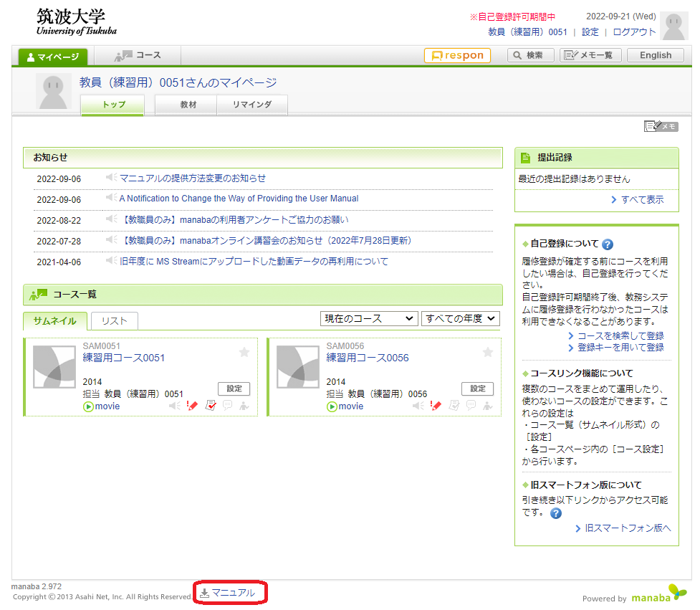Play the movie link for 練習用コース0056
Viewport: 700px width, 610px height.
pos(345,406)
